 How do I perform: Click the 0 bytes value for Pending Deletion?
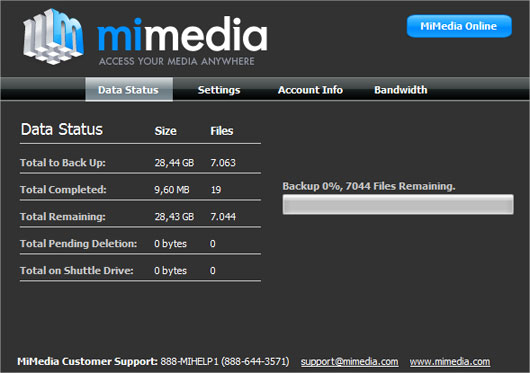pyautogui.click(x=170, y=244)
